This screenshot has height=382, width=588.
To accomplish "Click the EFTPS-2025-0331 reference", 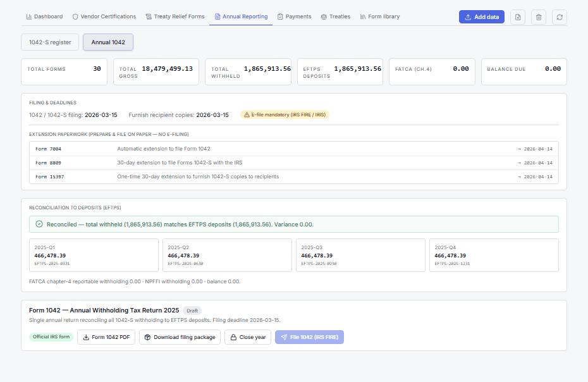I will (52, 264).
